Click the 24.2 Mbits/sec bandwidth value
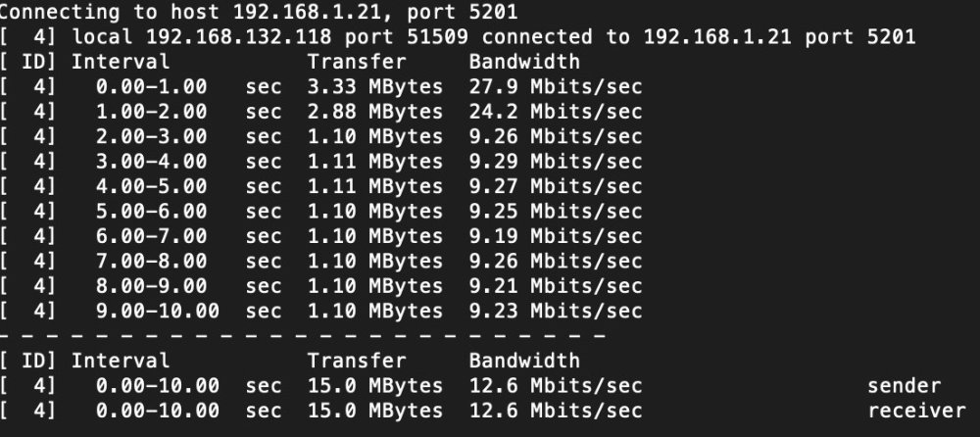 pos(556,112)
